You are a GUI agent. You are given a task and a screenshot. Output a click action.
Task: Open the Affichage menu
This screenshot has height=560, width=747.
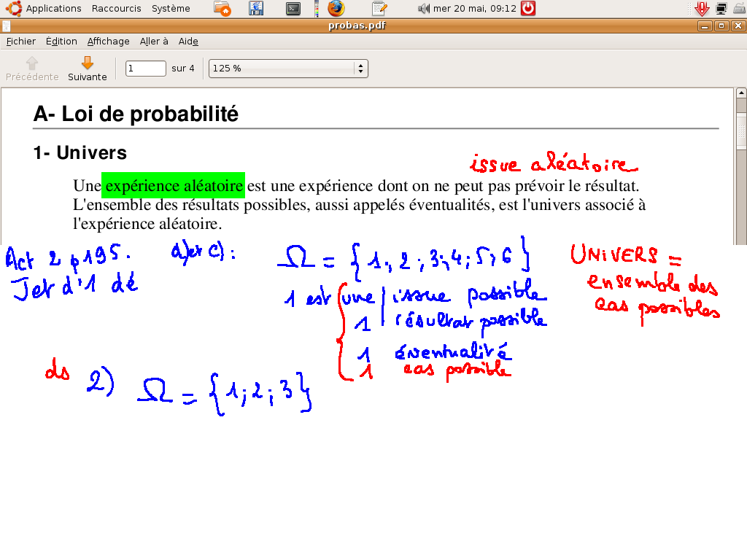[108, 42]
